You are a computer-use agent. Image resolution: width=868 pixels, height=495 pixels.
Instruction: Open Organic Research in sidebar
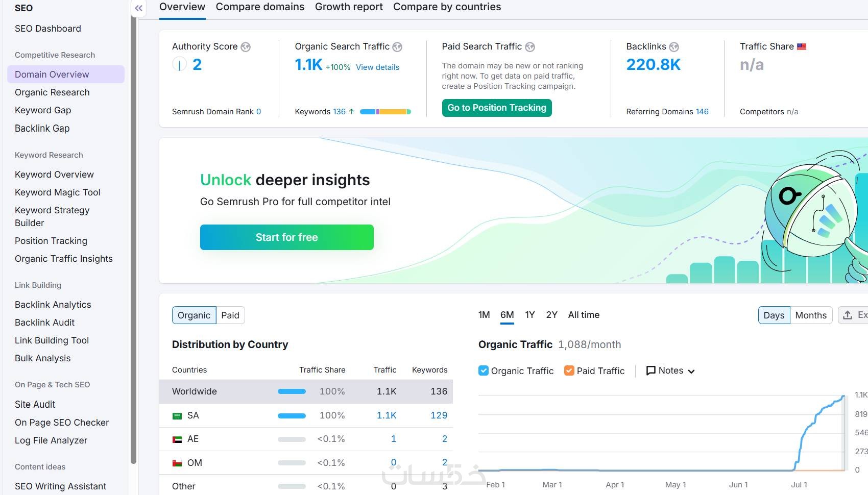[x=52, y=92]
